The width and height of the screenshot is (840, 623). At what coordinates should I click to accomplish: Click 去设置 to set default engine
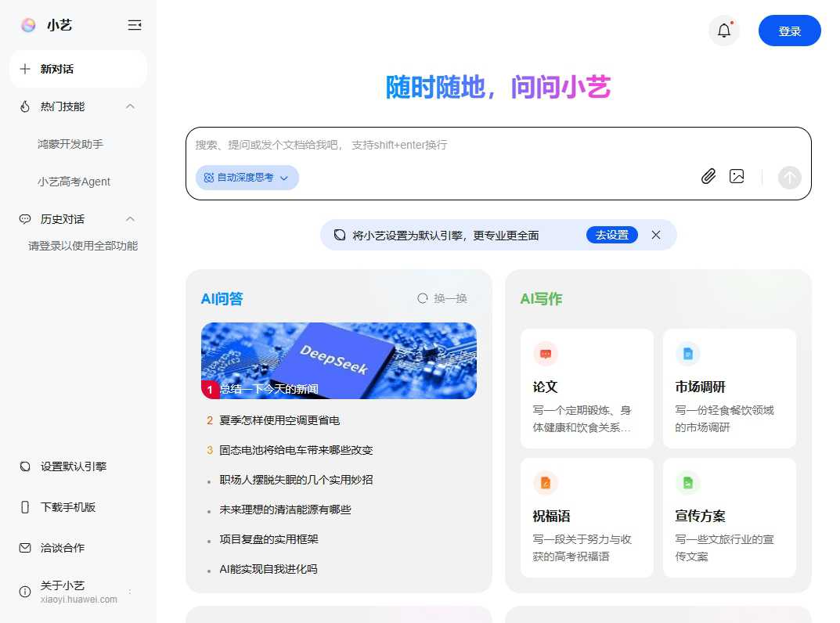[611, 234]
